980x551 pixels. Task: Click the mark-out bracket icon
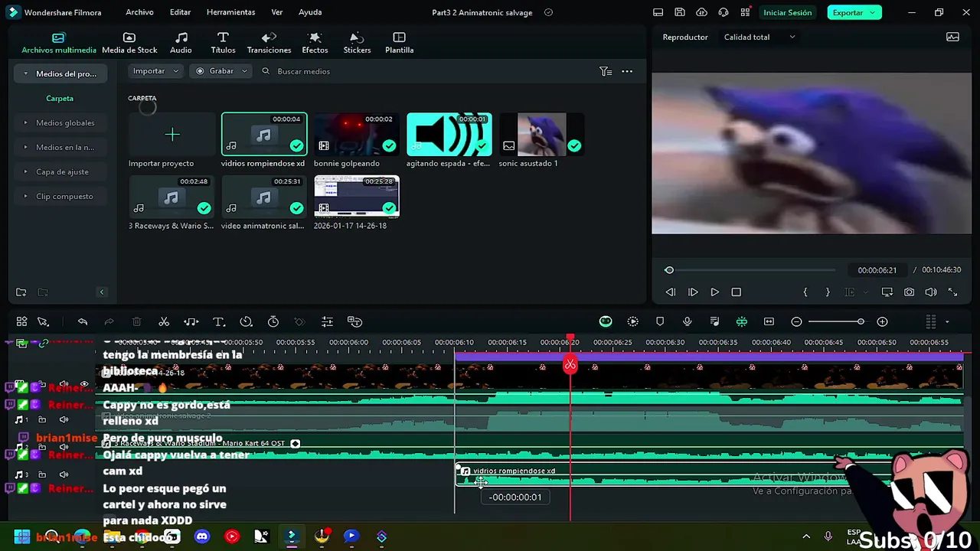(827, 292)
